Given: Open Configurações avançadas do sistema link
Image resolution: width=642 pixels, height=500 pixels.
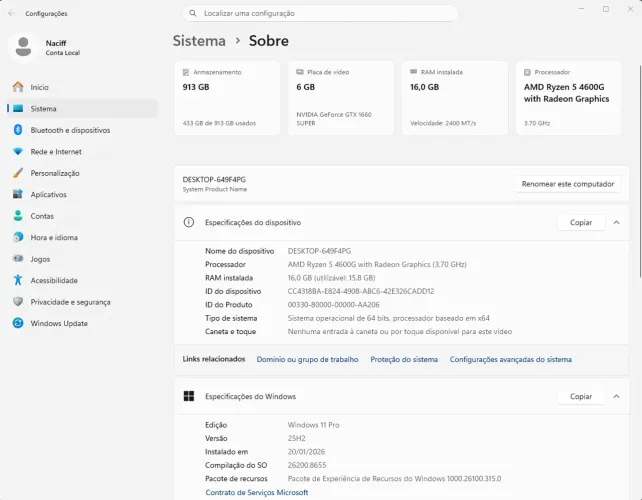Looking at the screenshot, I should tap(511, 360).
